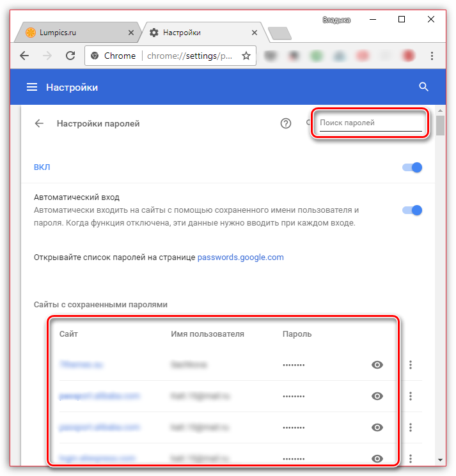The width and height of the screenshot is (456, 476).
Task: Toggle the Автоматический вход switch
Action: [413, 210]
